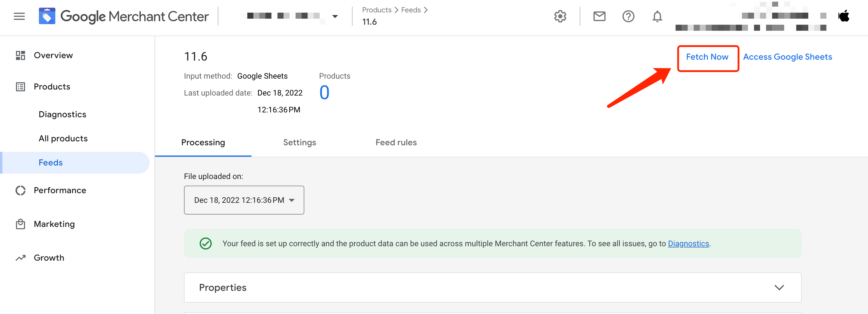Image resolution: width=868 pixels, height=314 pixels.
Task: Expand the Properties section
Action: (779, 287)
